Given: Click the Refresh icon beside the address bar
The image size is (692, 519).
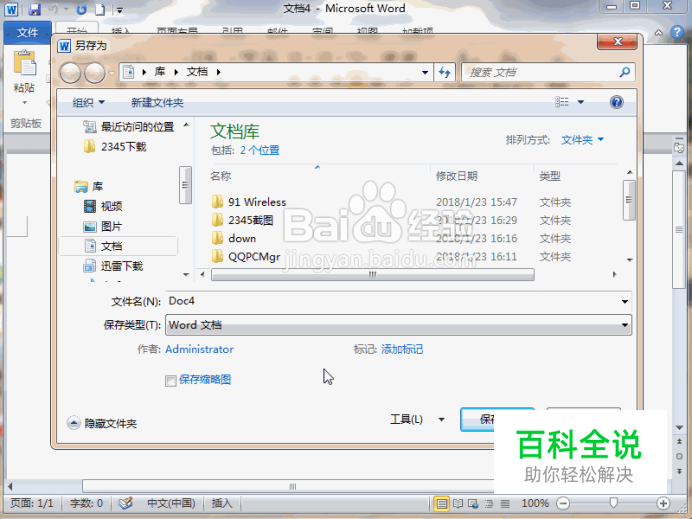Looking at the screenshot, I should pos(445,72).
